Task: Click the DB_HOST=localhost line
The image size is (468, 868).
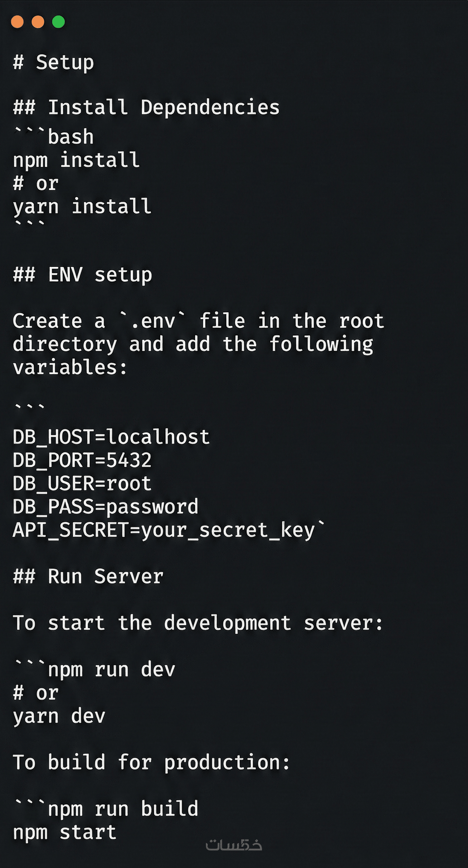Action: (x=111, y=437)
